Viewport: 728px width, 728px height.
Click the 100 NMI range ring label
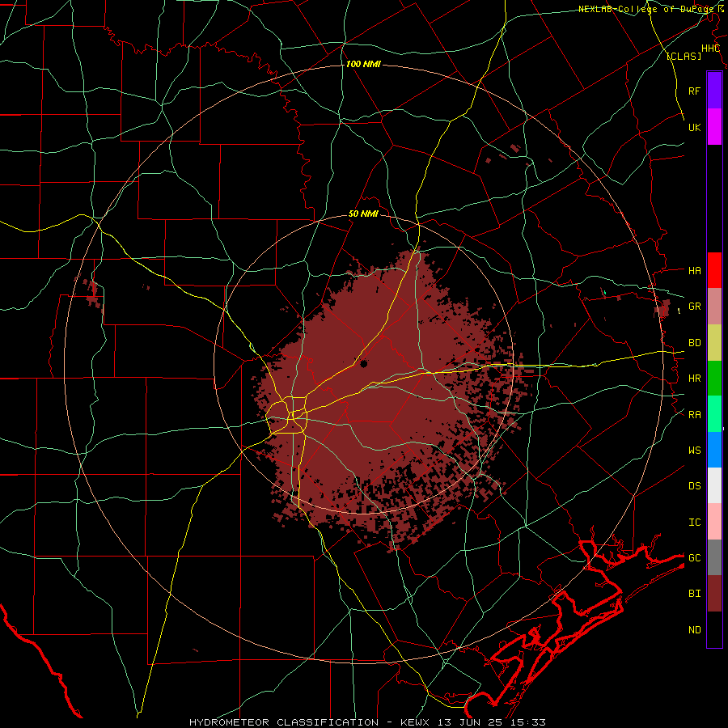(363, 64)
